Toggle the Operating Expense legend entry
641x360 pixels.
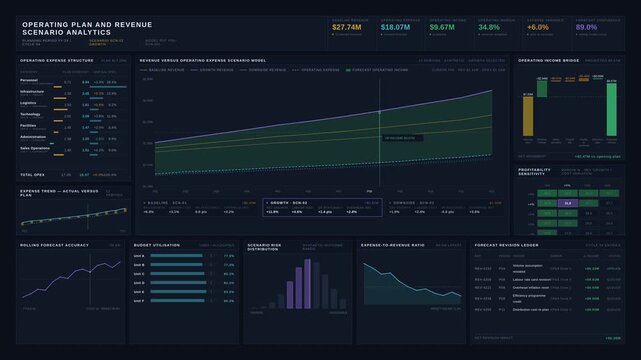(x=316, y=70)
